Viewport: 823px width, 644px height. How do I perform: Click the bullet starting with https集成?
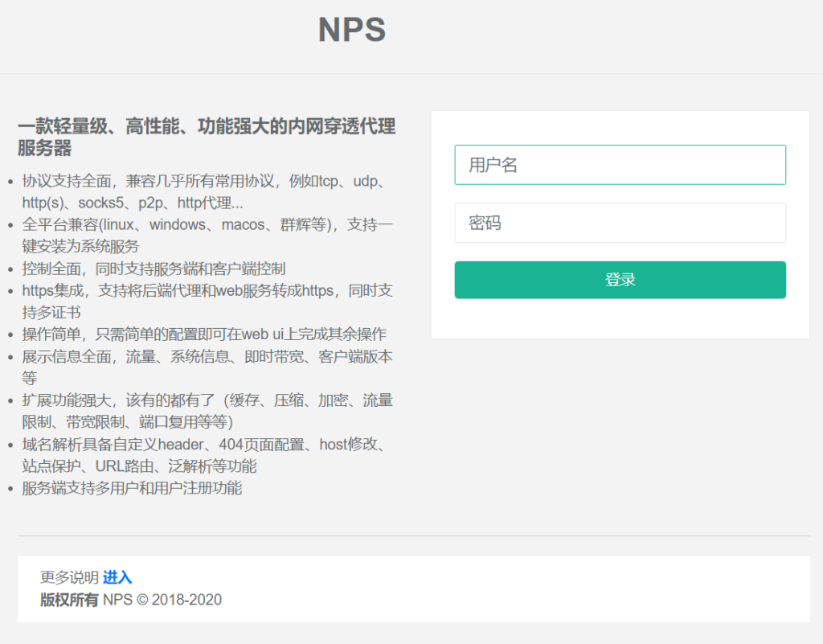point(207,301)
